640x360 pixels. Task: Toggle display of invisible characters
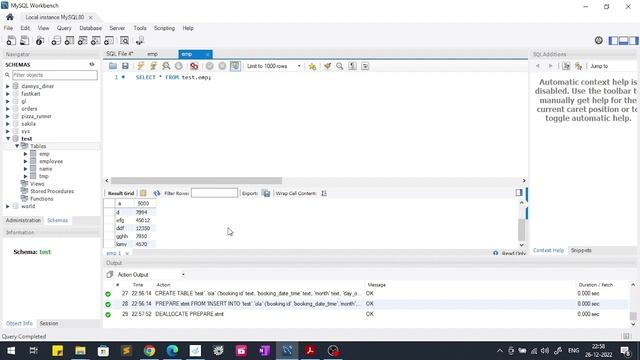pyautogui.click(x=353, y=66)
